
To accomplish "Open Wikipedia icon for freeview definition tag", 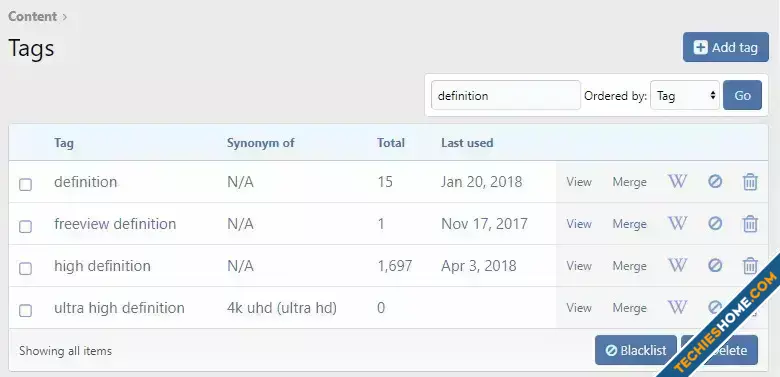I will 677,223.
